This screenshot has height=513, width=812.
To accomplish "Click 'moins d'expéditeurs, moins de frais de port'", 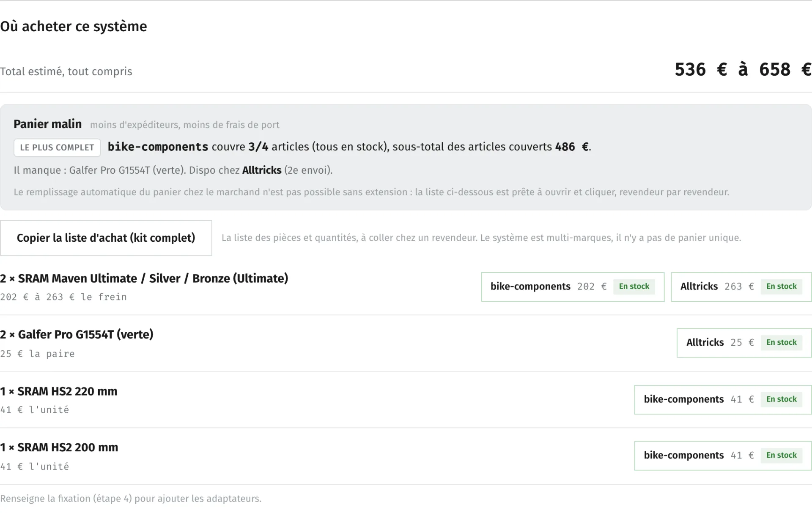I will pyautogui.click(x=184, y=125).
